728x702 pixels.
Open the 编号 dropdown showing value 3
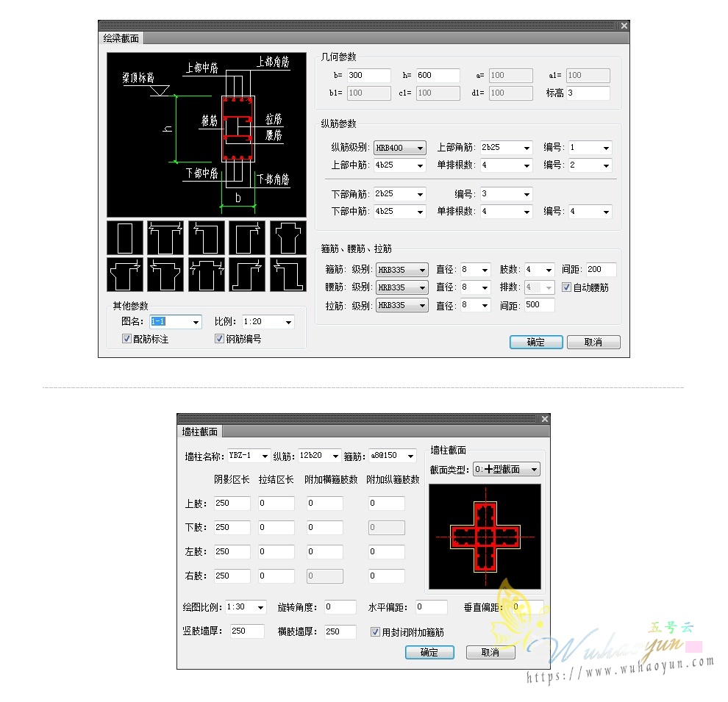click(506, 194)
